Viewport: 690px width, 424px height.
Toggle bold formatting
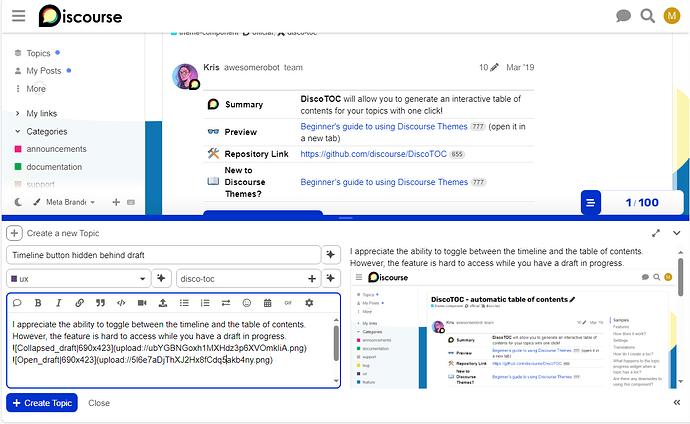pyautogui.click(x=38, y=303)
